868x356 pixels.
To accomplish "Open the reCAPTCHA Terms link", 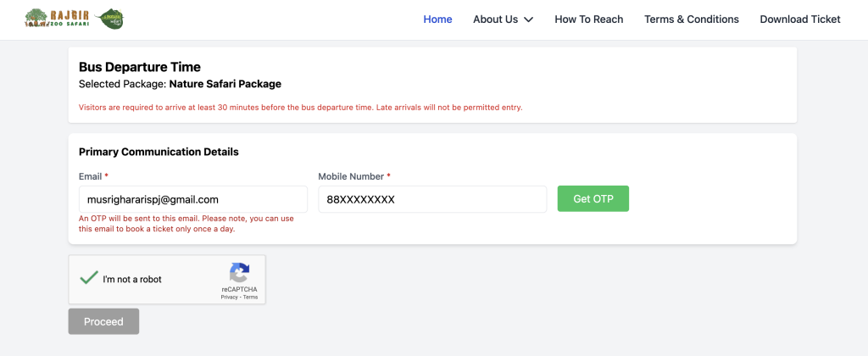I will 250,298.
